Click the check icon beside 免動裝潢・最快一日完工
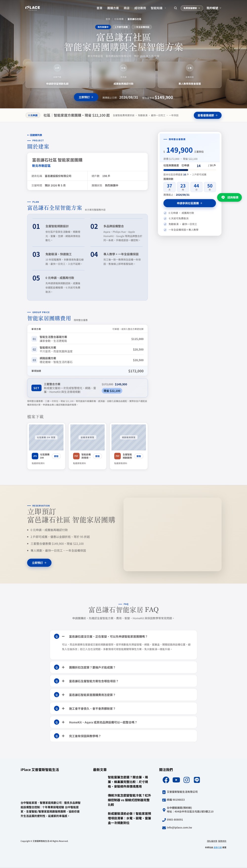Image resolution: width=247 pixels, height=868 pixels. [165, 224]
